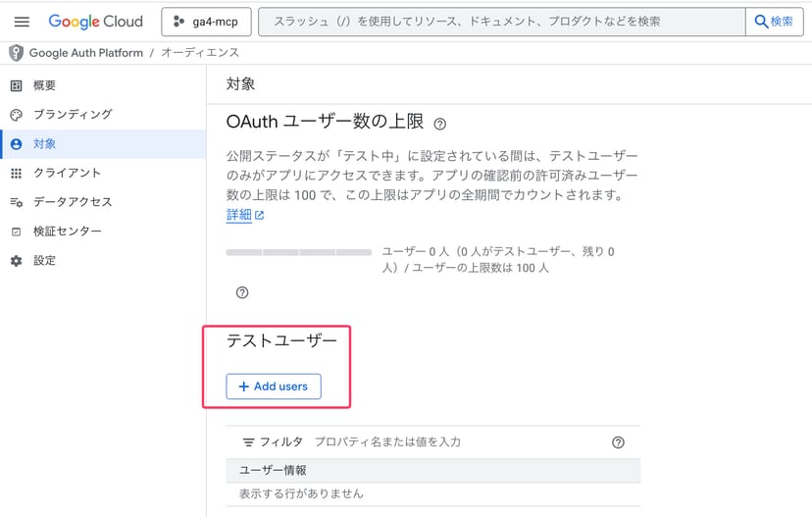Click the テストユーザー heading
This screenshot has width=812, height=517.
coord(281,340)
